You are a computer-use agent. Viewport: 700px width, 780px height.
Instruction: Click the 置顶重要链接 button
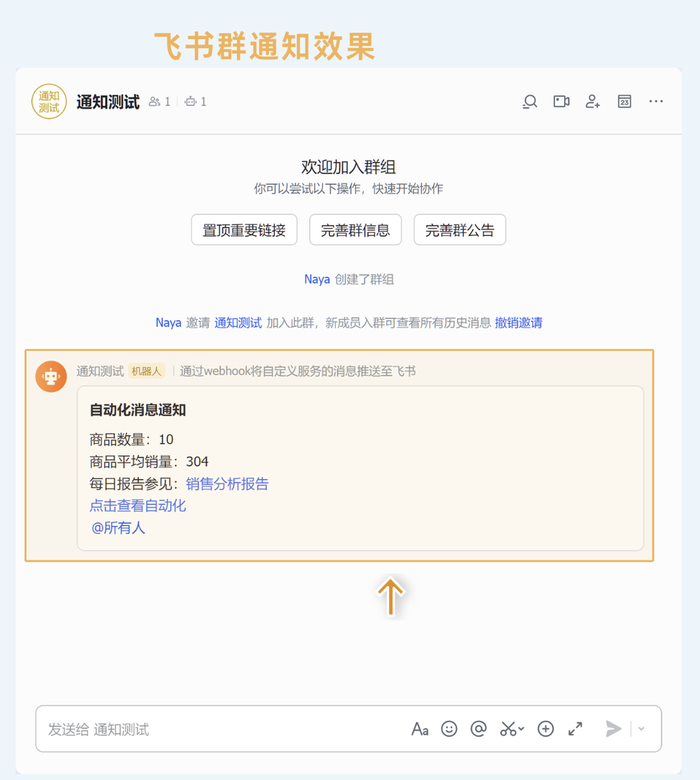pyautogui.click(x=244, y=230)
